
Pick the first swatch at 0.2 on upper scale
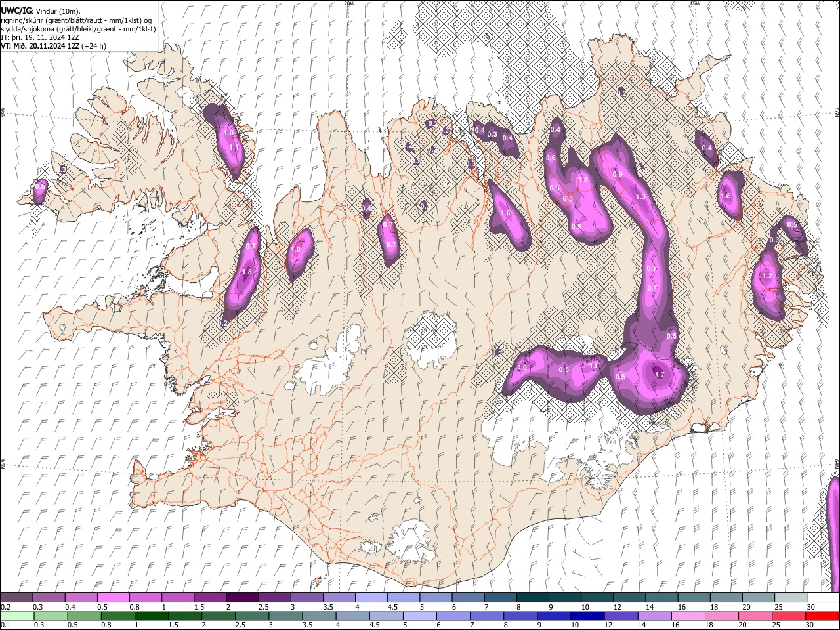[x=17, y=597]
